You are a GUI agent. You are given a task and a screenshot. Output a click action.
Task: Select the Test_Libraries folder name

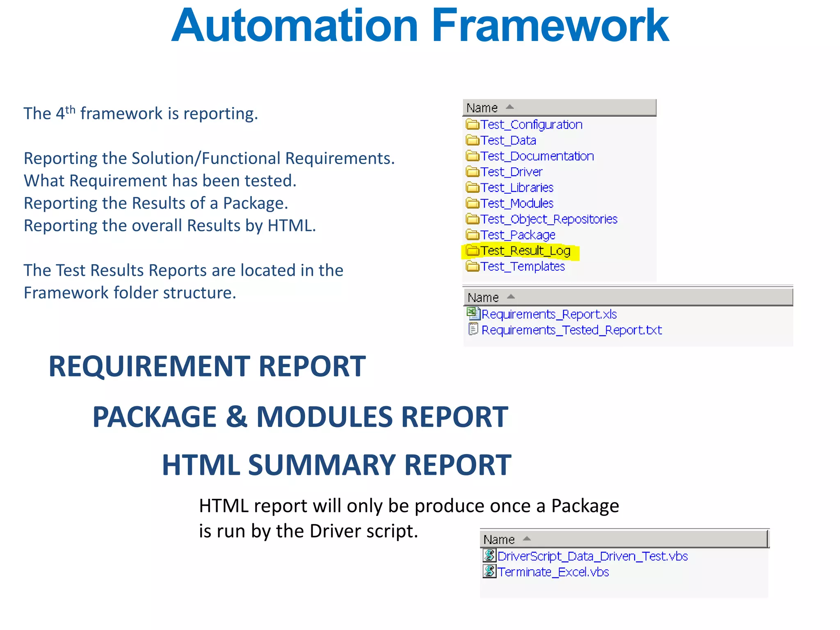click(517, 187)
